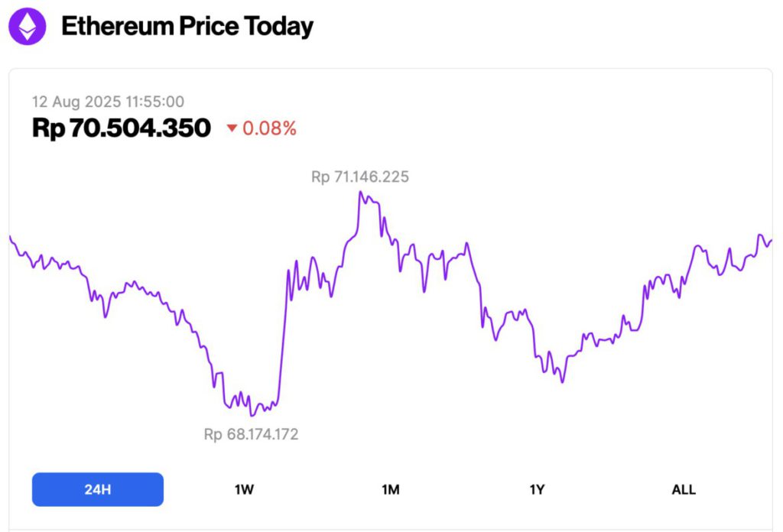Click the Rp 68.174.172 low price label
This screenshot has height=532, width=783.
252,434
